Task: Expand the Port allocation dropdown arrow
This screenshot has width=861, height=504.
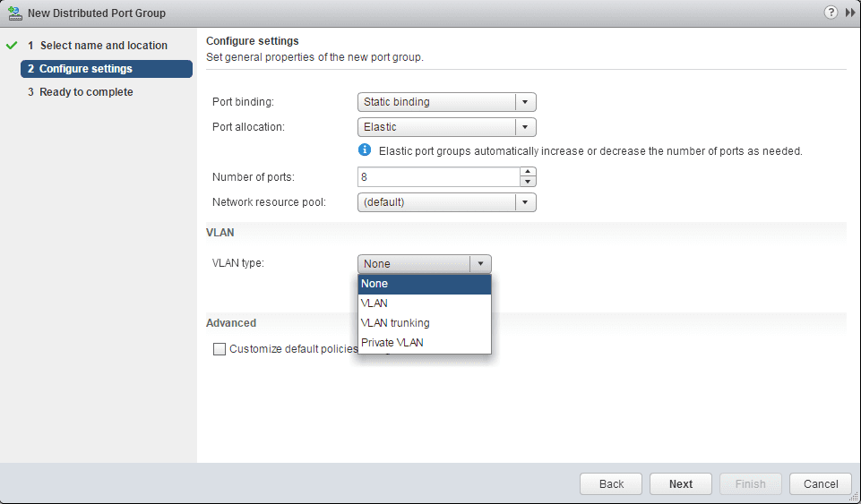Action: click(526, 127)
